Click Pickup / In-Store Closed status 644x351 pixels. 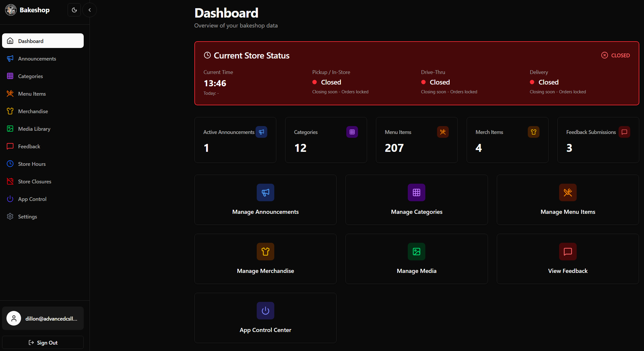click(x=327, y=82)
